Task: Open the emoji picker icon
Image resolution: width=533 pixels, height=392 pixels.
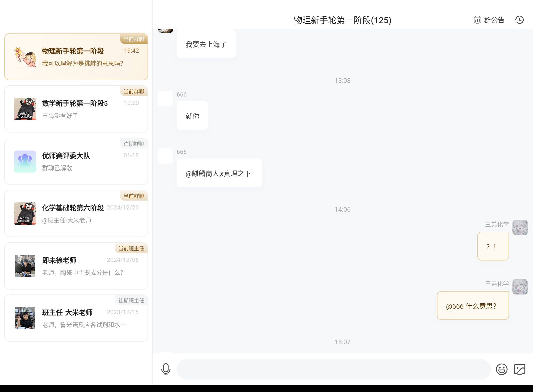Action: point(501,369)
